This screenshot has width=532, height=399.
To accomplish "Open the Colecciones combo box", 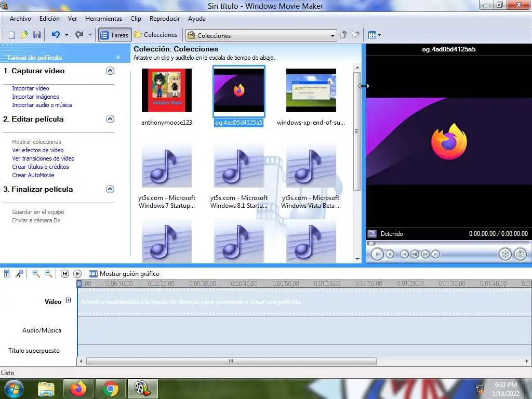I will 261,35.
